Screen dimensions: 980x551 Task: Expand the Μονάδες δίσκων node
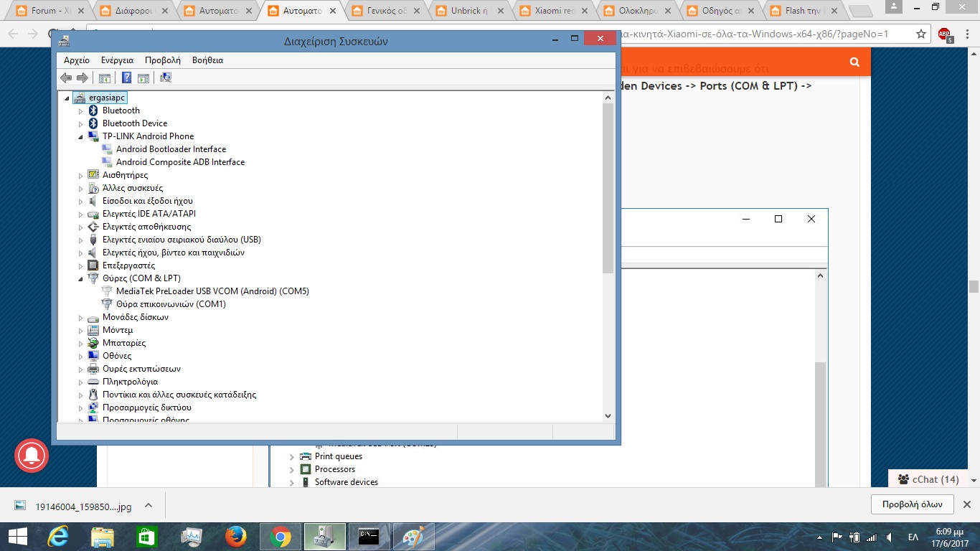coord(80,317)
